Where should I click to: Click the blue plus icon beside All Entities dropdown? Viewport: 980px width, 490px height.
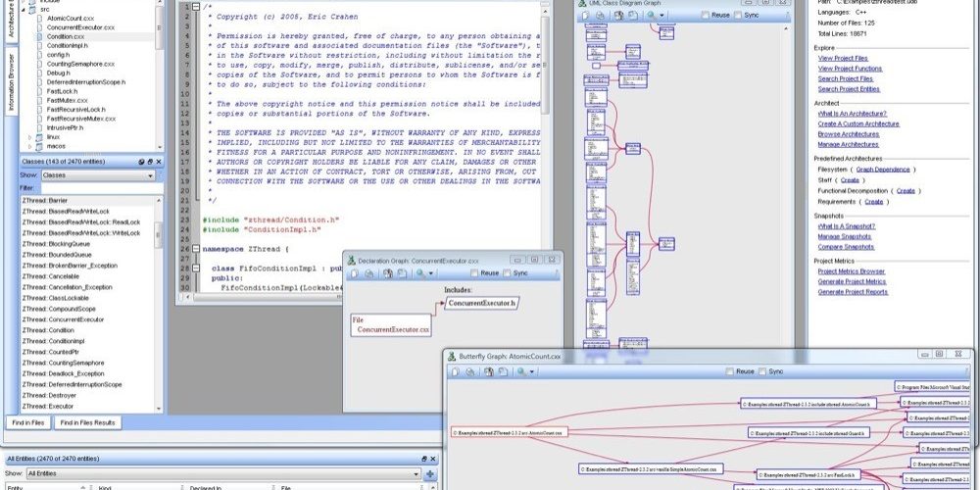point(430,473)
